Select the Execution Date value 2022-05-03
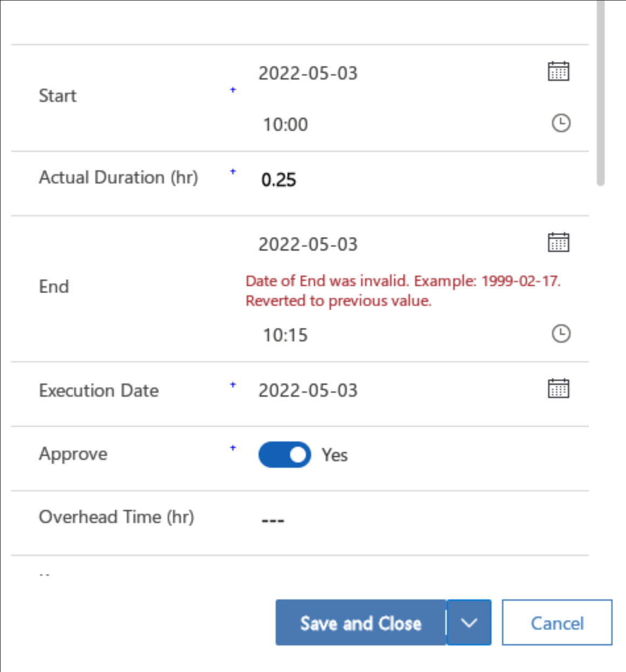 pos(309,389)
